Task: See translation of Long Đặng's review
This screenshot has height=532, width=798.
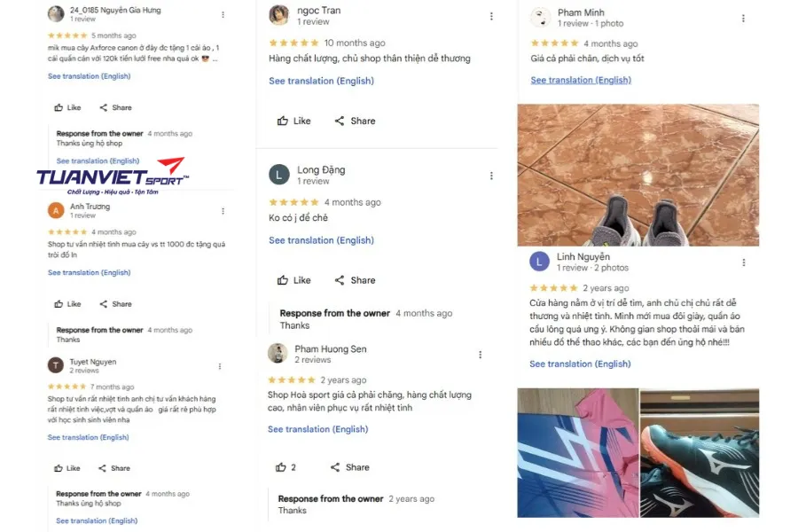Action: pyautogui.click(x=321, y=240)
